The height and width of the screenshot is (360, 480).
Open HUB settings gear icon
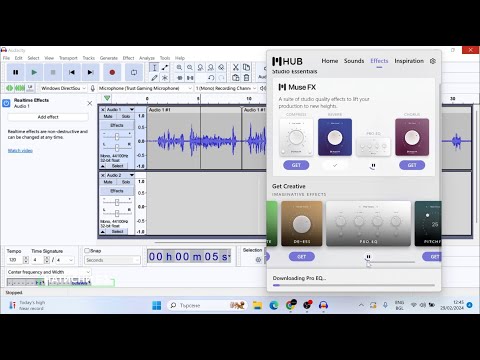tap(433, 61)
